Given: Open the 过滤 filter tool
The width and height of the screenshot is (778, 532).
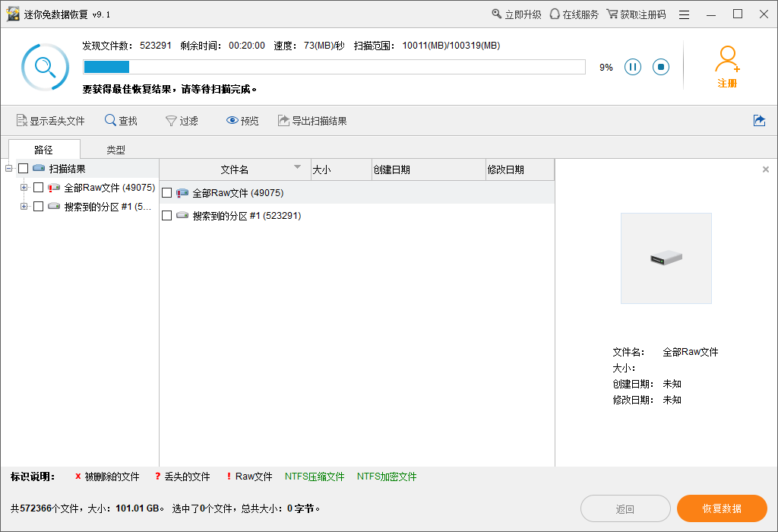Looking at the screenshot, I should coord(182,121).
